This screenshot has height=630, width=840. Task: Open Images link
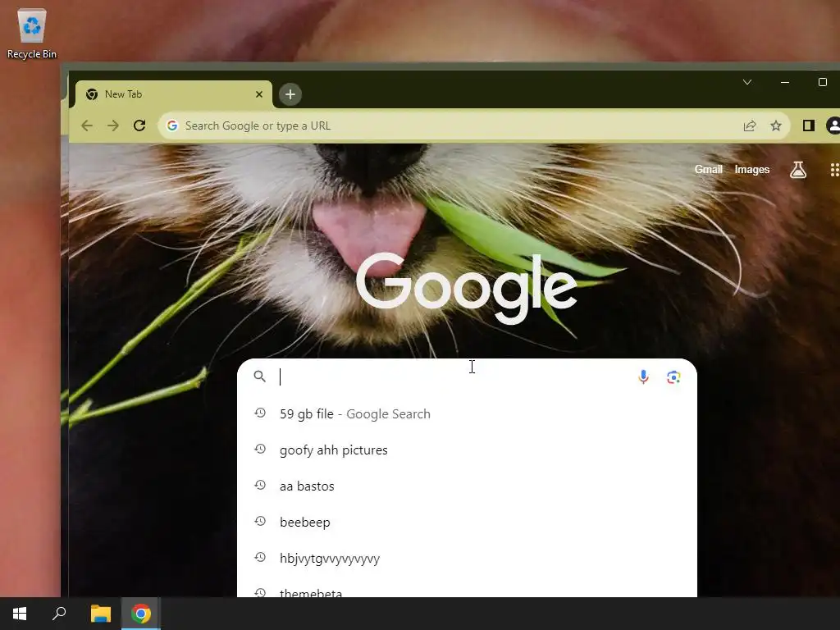click(x=752, y=169)
